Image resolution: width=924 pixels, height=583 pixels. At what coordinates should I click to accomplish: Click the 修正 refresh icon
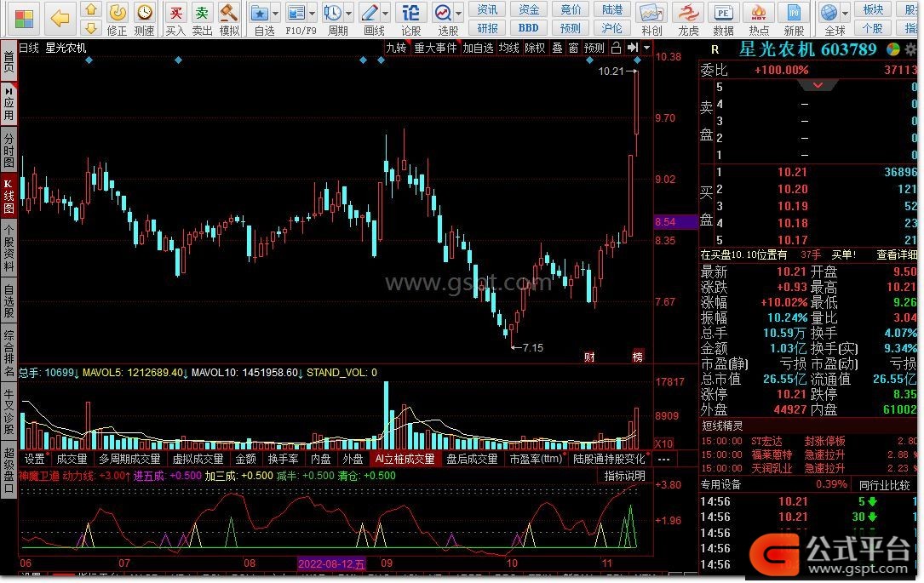point(118,13)
